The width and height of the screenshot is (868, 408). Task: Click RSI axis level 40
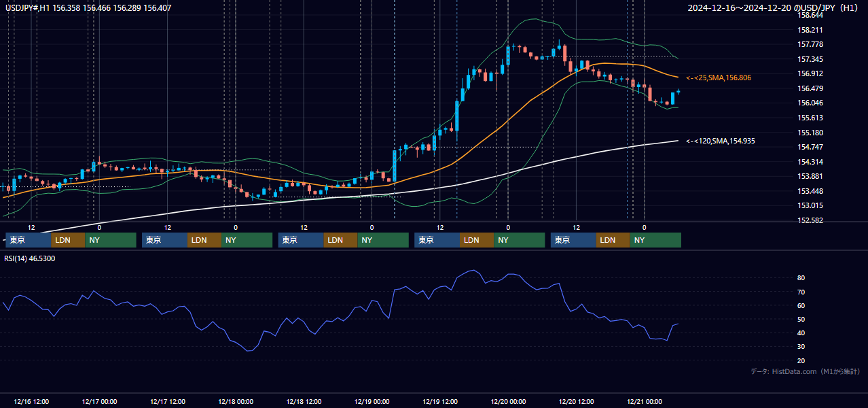click(801, 333)
